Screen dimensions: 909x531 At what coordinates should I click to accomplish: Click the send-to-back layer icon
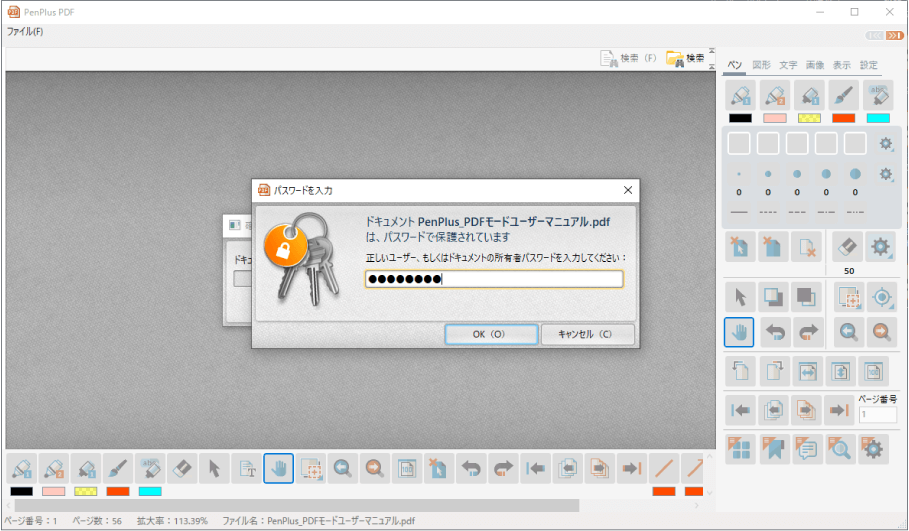pos(806,297)
